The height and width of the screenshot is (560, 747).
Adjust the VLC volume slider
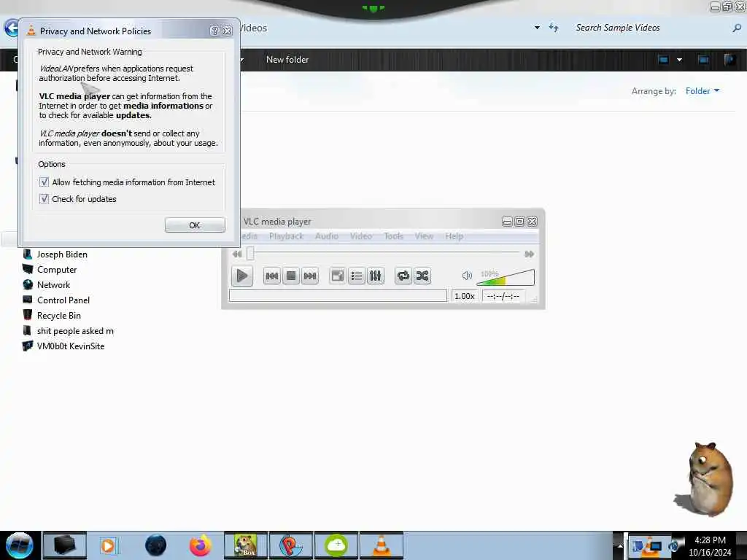[506, 277]
